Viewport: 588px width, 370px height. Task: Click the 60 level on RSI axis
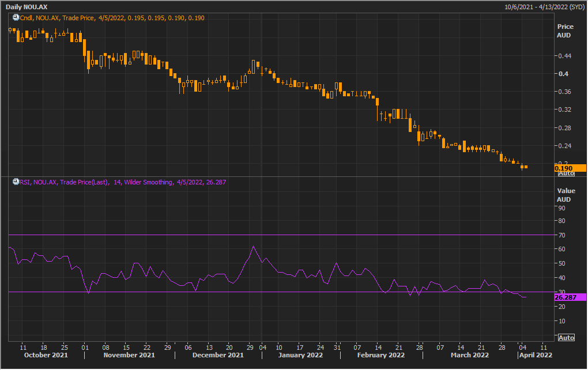(561, 249)
